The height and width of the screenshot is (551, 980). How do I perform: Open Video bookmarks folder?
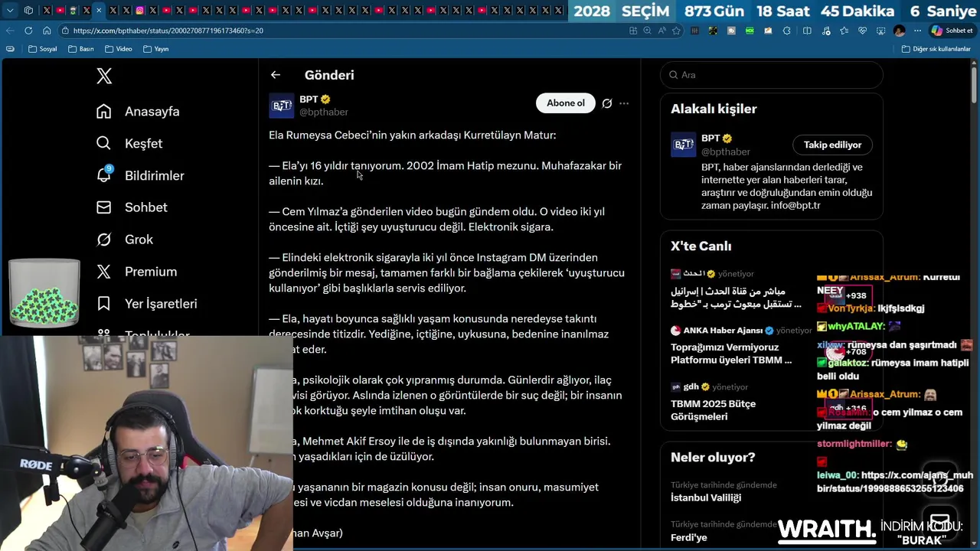click(119, 49)
